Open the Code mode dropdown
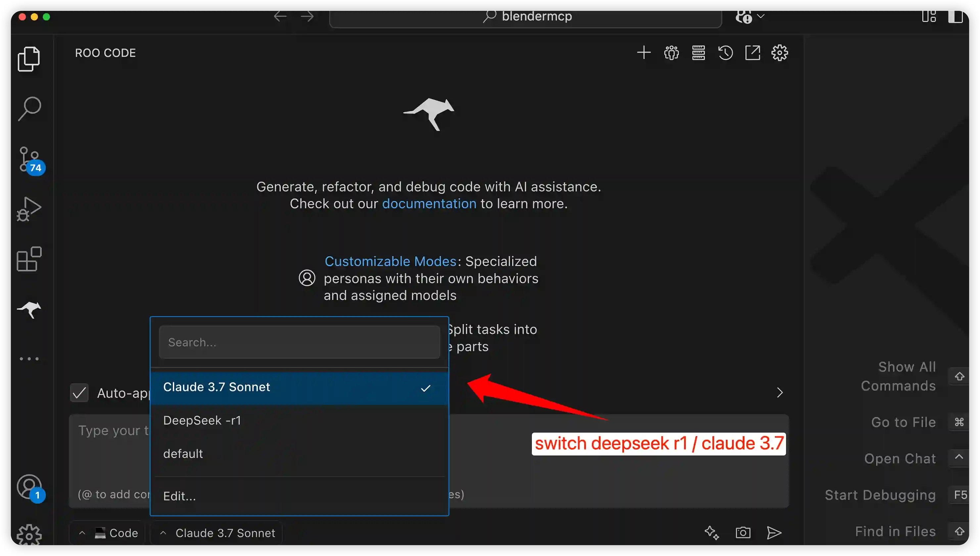This screenshot has height=556, width=980. [x=108, y=533]
